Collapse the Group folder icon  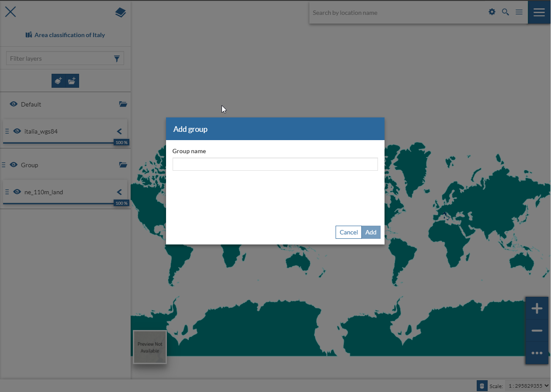123,165
